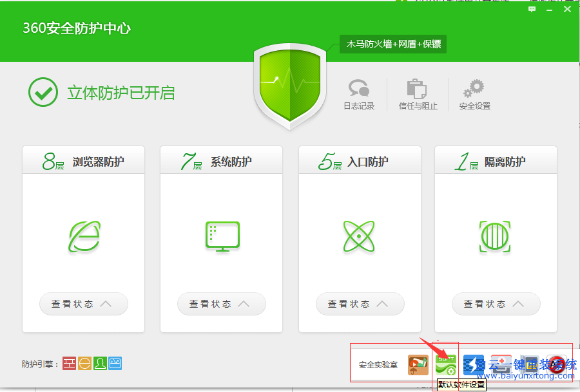Click the blue lightning speedup icon
The image size is (580, 392).
click(x=474, y=364)
